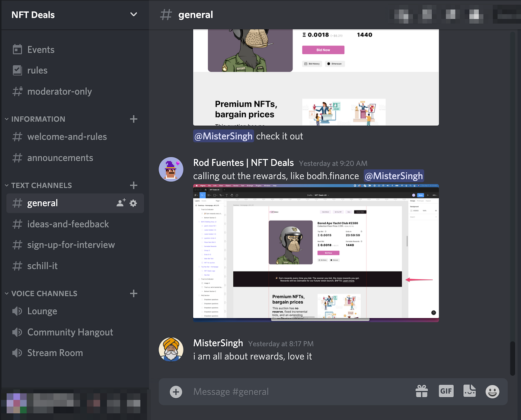
Task: Click the MisterSingh username in message
Action: (x=218, y=343)
